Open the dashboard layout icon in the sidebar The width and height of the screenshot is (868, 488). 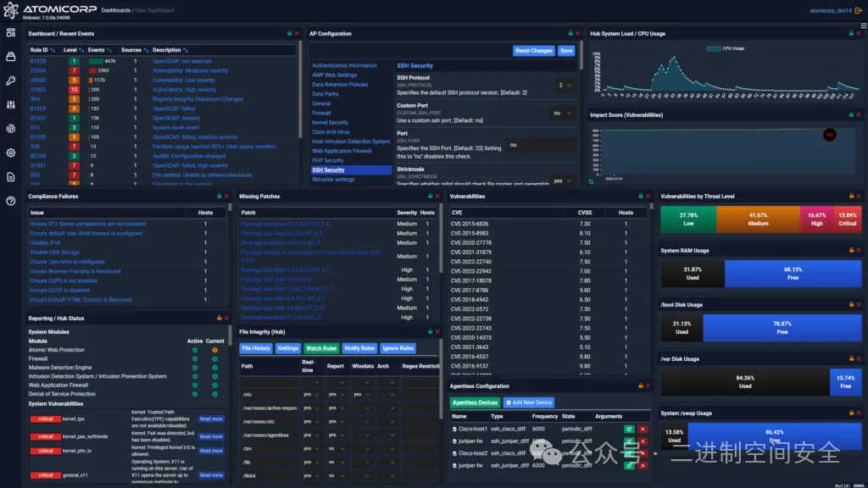pyautogui.click(x=10, y=34)
